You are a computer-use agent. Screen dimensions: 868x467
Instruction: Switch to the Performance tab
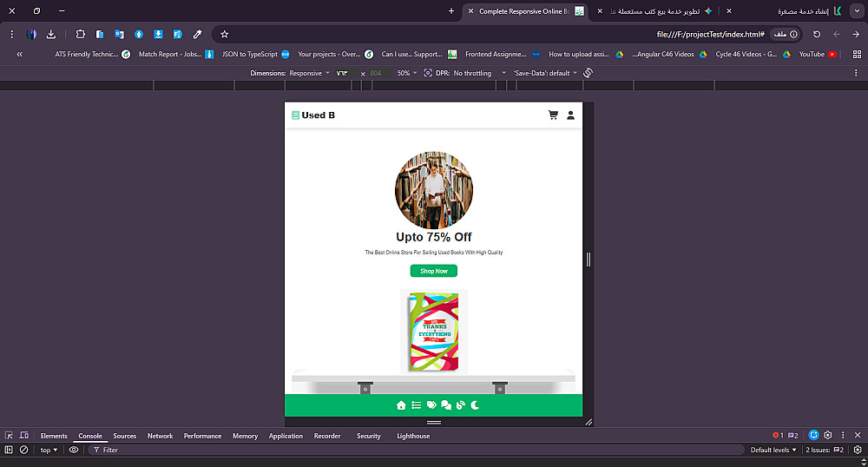202,436
